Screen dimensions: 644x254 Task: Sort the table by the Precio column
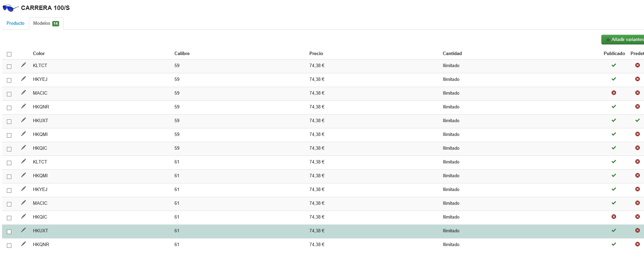316,53
